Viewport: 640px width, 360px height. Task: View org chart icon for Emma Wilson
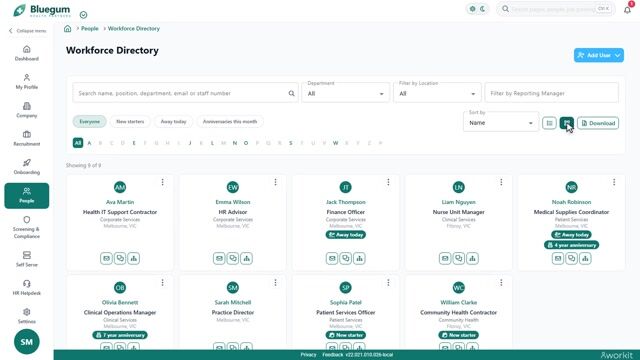pyautogui.click(x=247, y=258)
